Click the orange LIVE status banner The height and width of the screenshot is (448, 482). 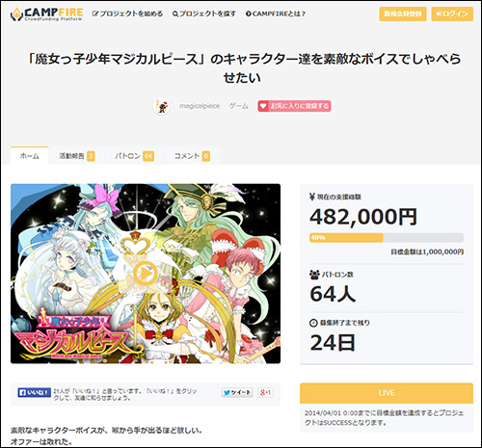pos(387,393)
